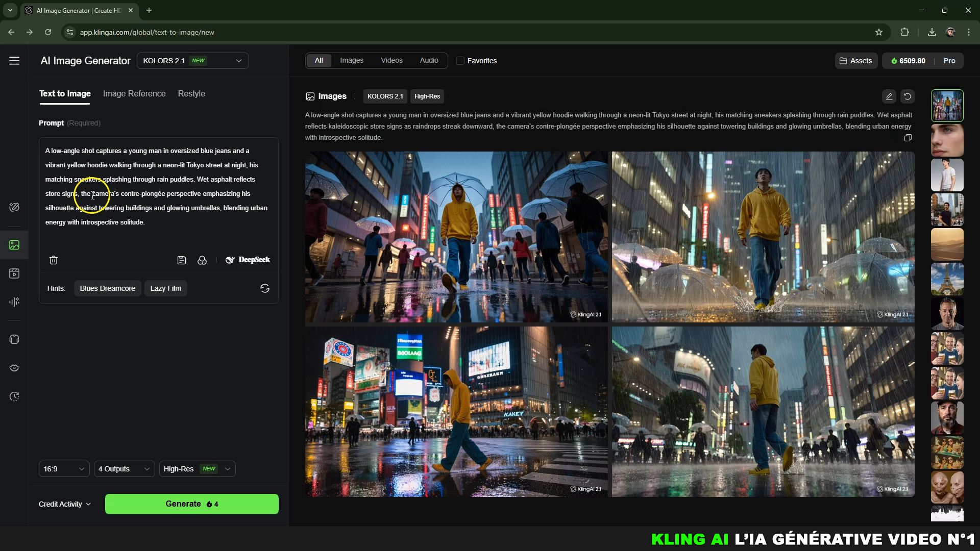This screenshot has height=551, width=980.
Task: Click the lip sync sidebar icon
Action: pyautogui.click(x=14, y=368)
